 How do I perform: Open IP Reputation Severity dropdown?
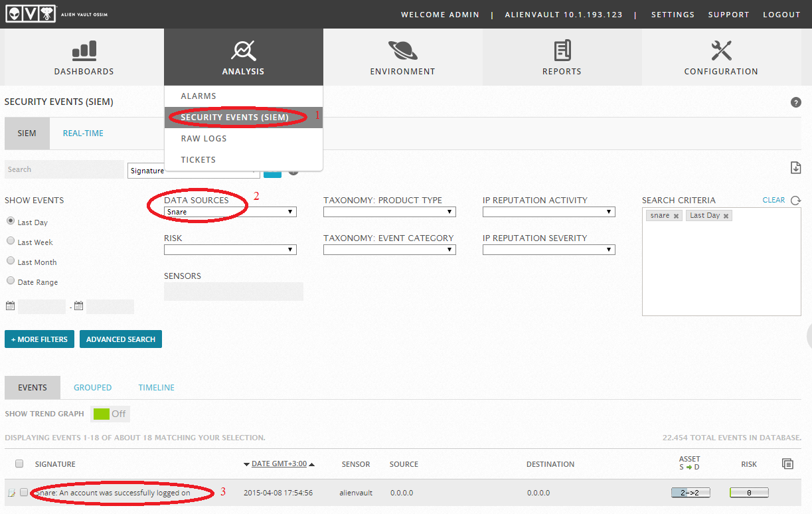coord(548,250)
